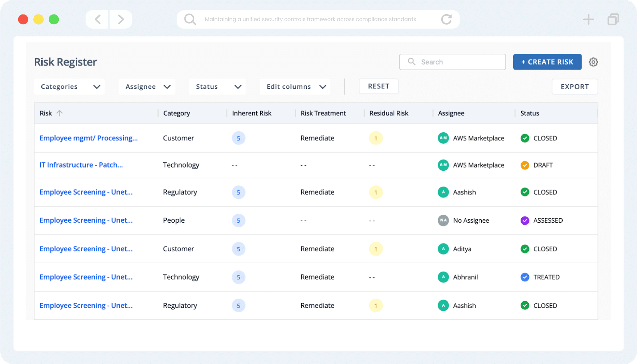The image size is (637, 364).
Task: Click the No Assignee name text
Action: coord(471,220)
